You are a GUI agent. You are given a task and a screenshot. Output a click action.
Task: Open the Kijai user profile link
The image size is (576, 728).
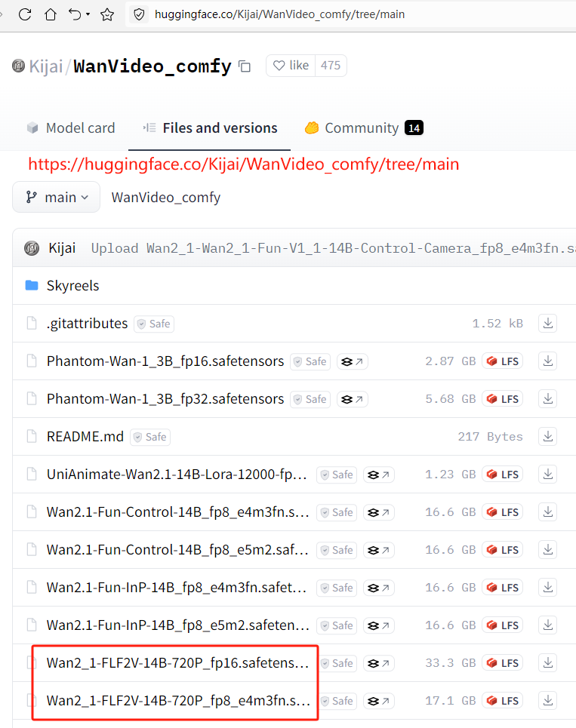(45, 66)
